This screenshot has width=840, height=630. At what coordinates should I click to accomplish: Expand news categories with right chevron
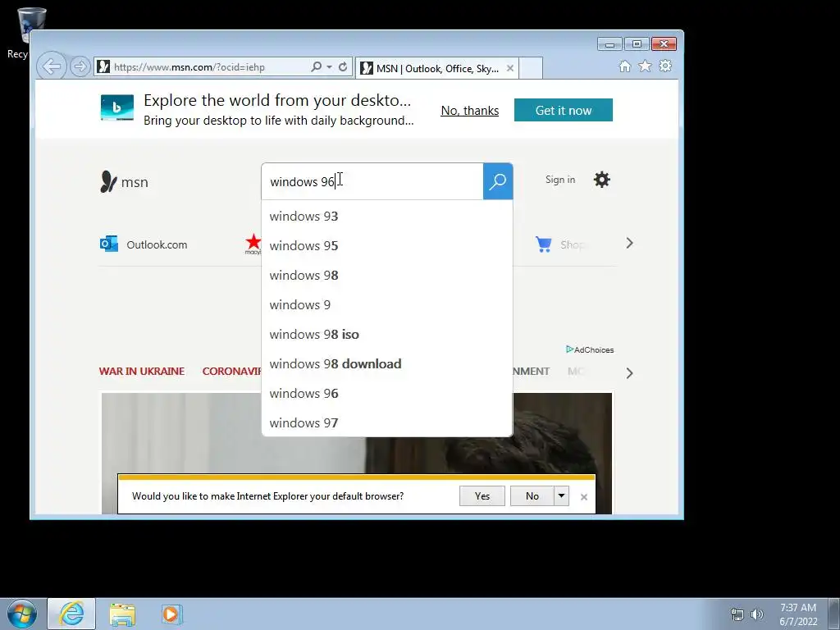pos(629,373)
